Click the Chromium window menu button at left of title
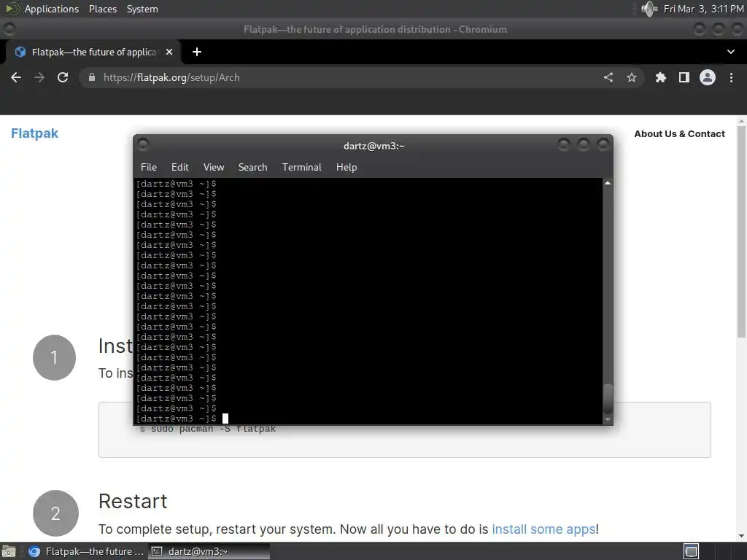This screenshot has width=747, height=560. 9,29
